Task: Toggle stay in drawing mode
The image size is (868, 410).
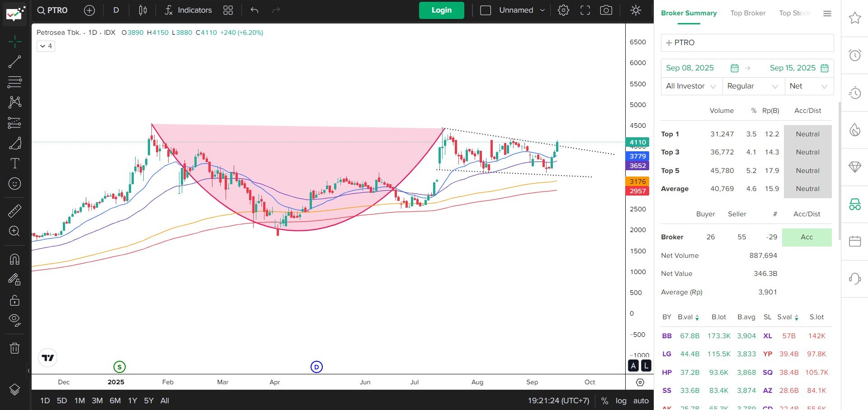Action: coord(14,280)
